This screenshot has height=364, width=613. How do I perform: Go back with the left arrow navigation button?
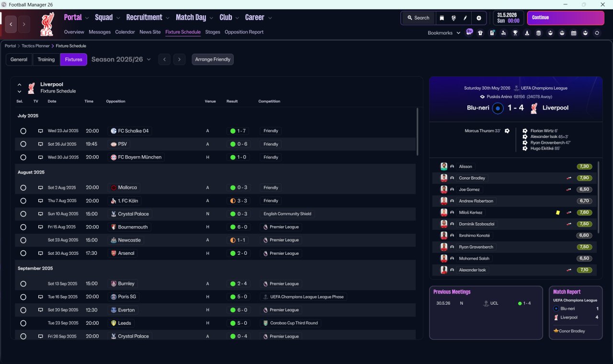click(11, 24)
